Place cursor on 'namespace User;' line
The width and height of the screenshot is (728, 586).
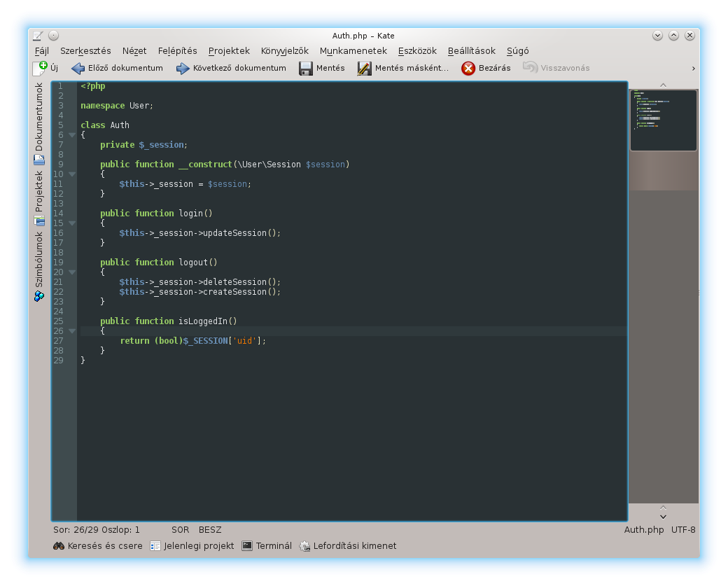[x=116, y=106]
